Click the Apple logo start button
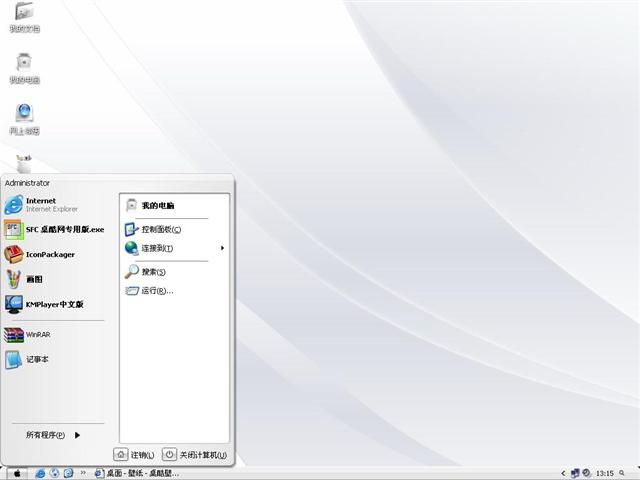 point(17,473)
